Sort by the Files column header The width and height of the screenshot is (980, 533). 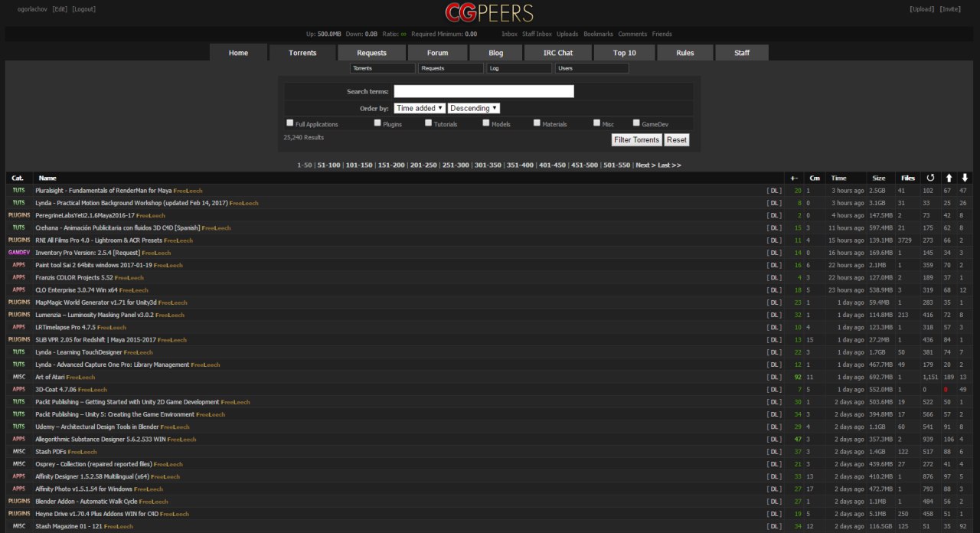(x=908, y=178)
